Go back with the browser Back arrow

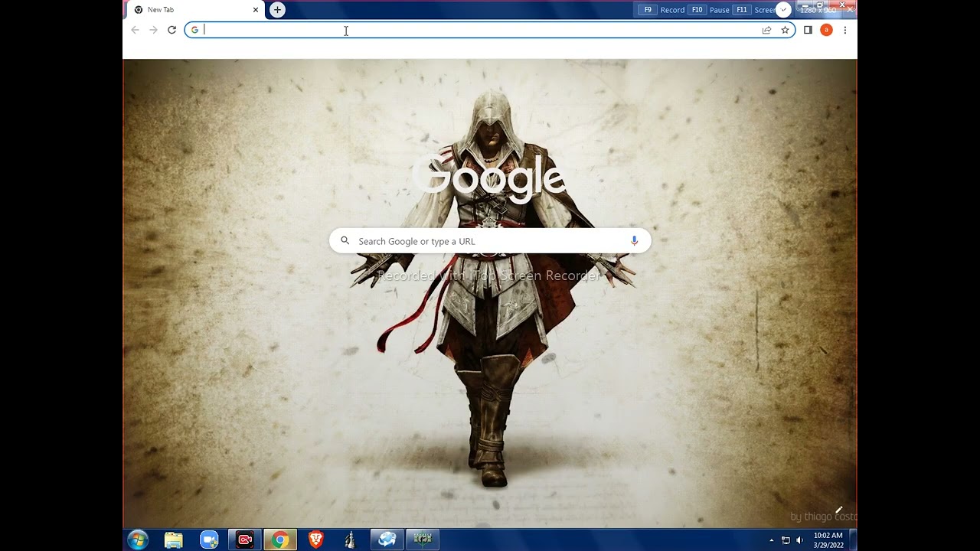(x=136, y=30)
